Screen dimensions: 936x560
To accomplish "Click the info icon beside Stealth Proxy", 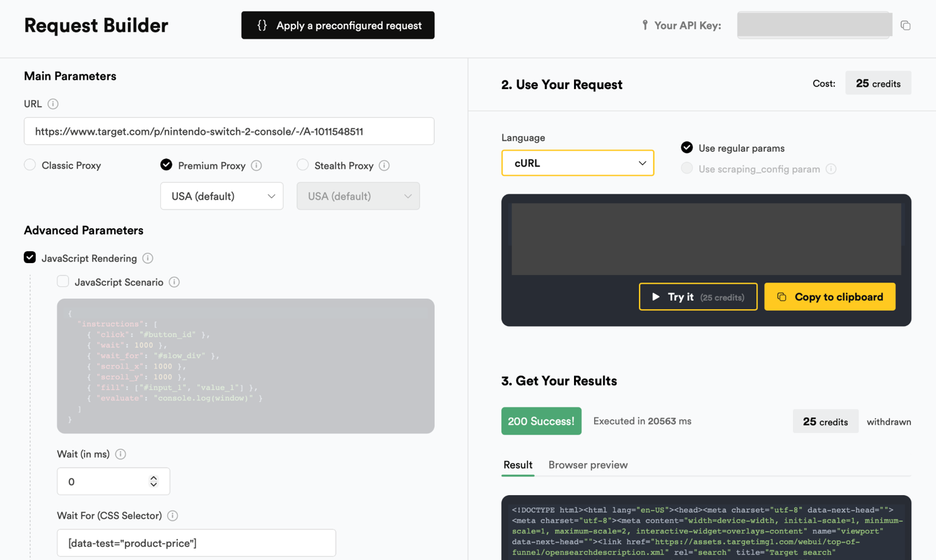I will pyautogui.click(x=384, y=165).
